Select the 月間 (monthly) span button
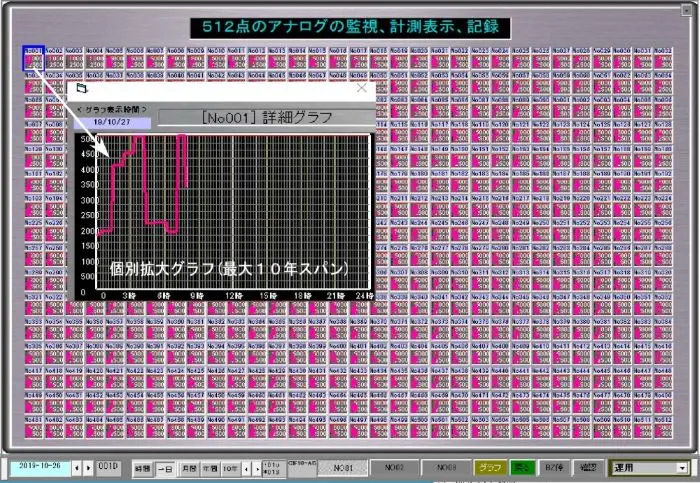Screen dimensions: 700x483 (189, 467)
